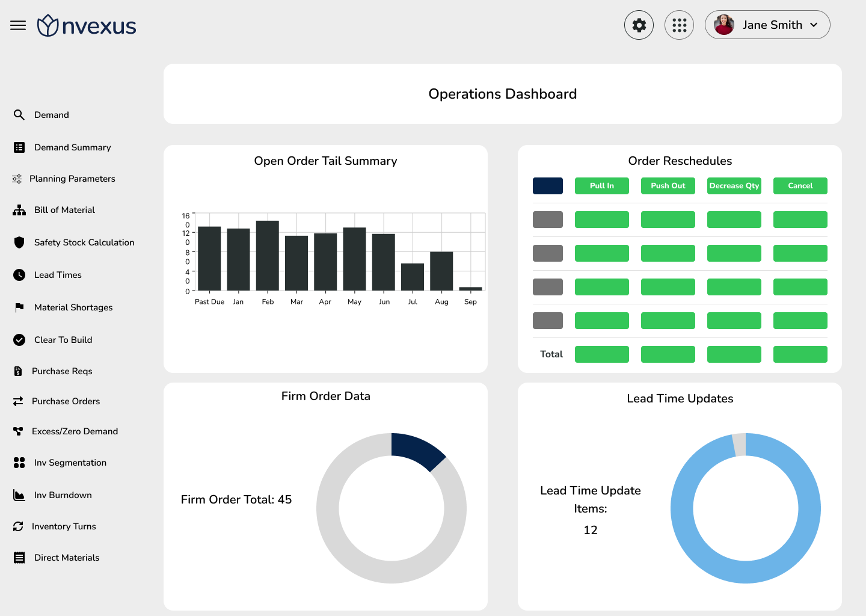Navigate to Material Shortages

click(x=73, y=307)
